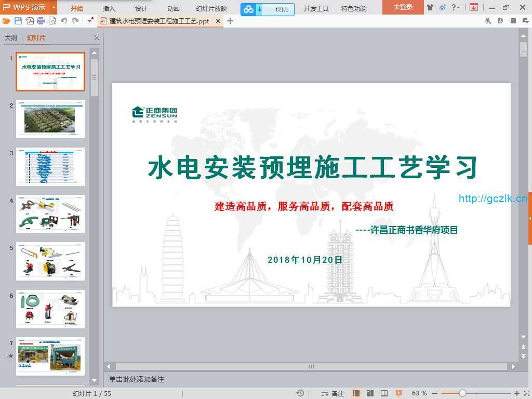The image size is (532, 399).
Task: Toggle the 备注 notes pane button
Action: tap(333, 393)
